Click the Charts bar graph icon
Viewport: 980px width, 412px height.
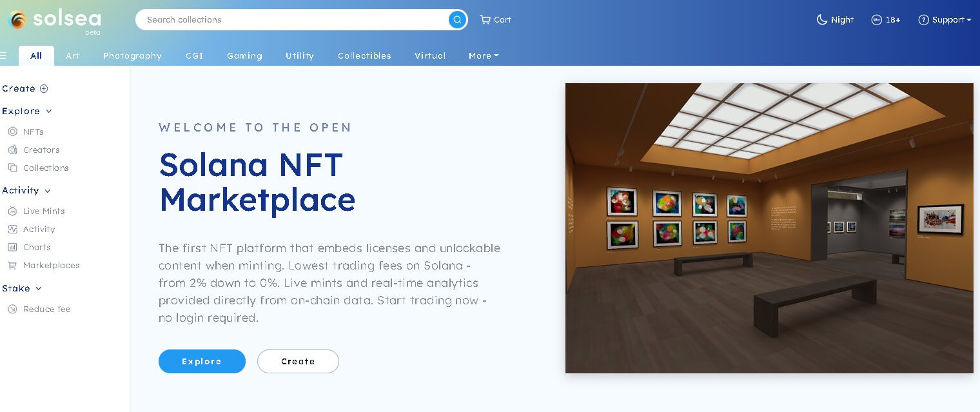coord(12,247)
